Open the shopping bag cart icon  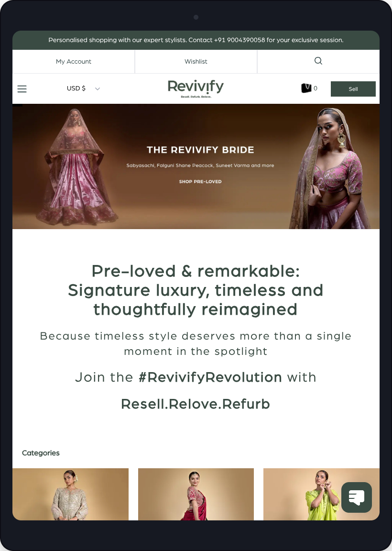pyautogui.click(x=306, y=88)
